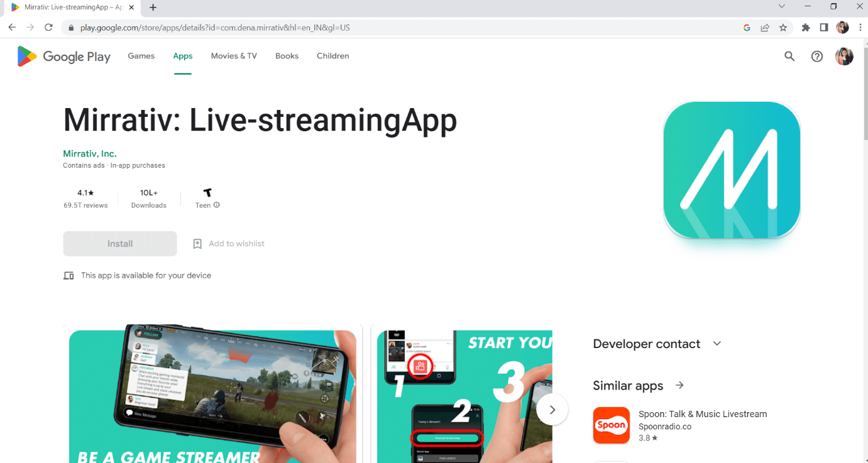868x463 pixels.
Task: Click the Install button
Action: tap(120, 244)
